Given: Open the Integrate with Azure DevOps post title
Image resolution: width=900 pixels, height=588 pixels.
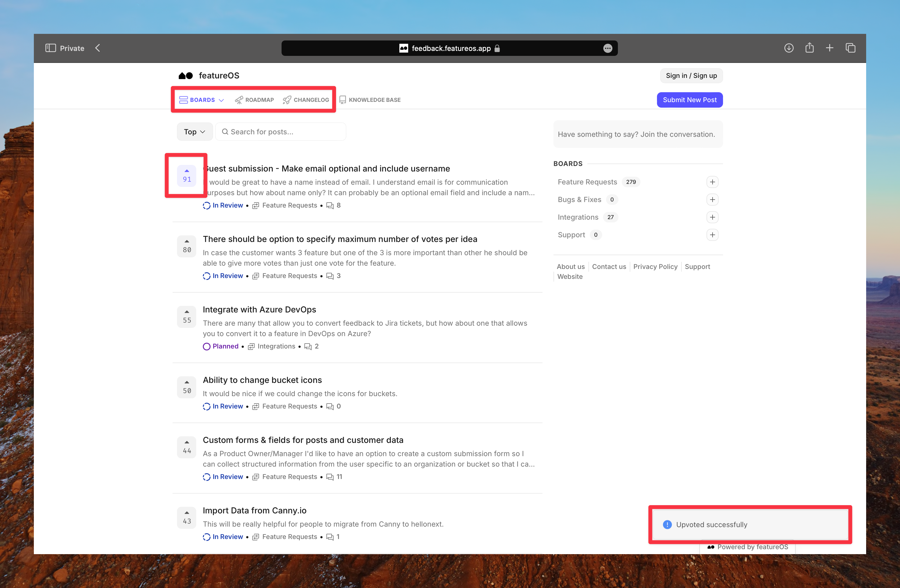Looking at the screenshot, I should [x=260, y=309].
